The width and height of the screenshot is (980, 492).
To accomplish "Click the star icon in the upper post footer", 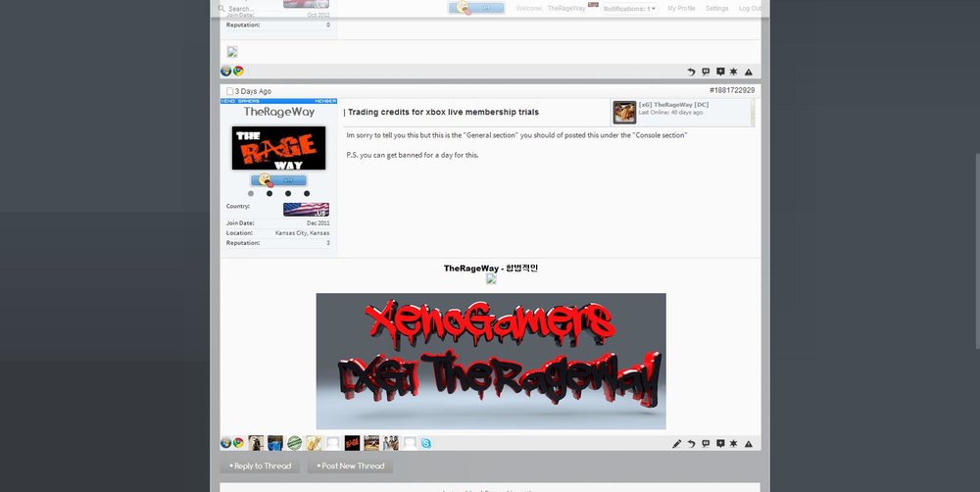I will [x=734, y=72].
